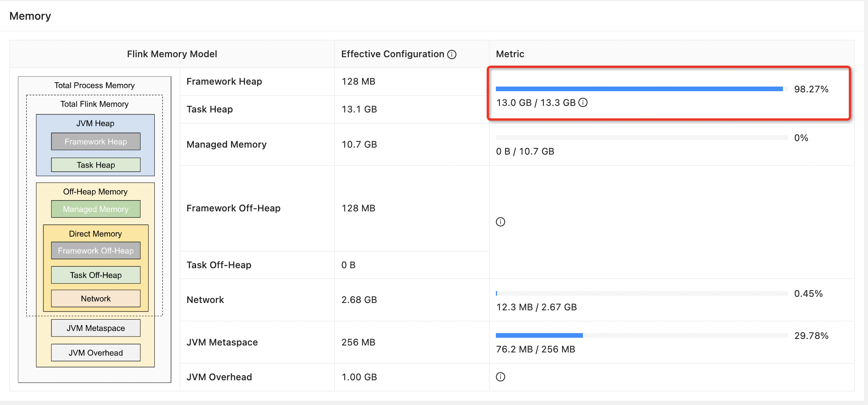
Task: Click the 76.2 MB / 256 MB usage text
Action: [535, 349]
